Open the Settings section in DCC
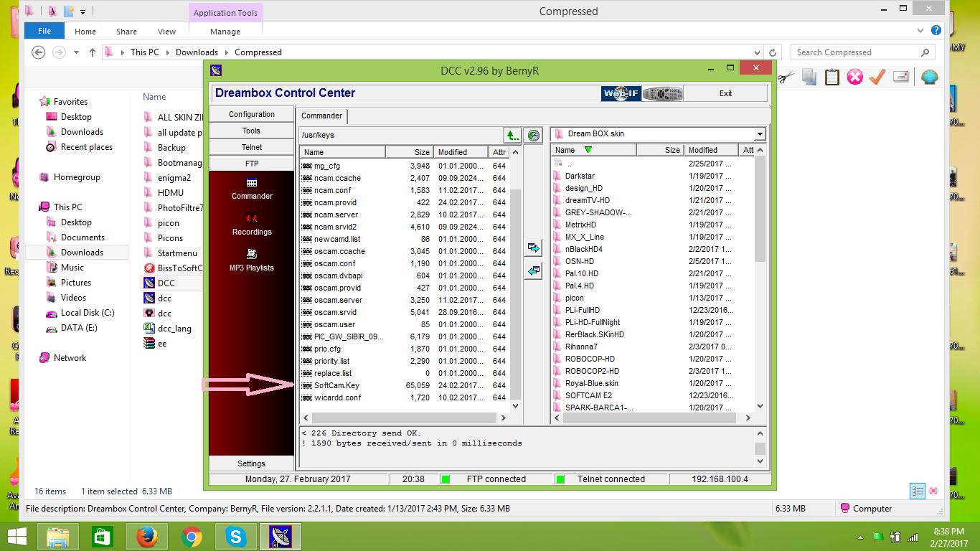Screen dimensions: 980x551 252,463
